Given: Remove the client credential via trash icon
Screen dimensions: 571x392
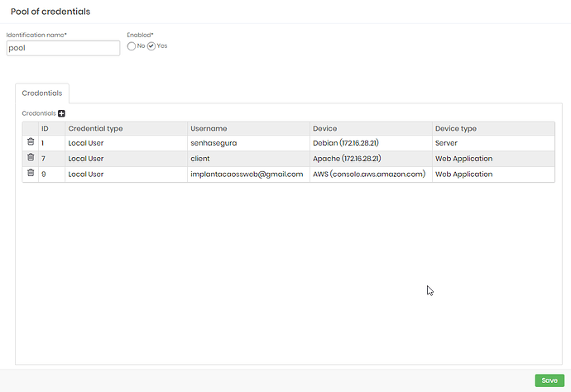Looking at the screenshot, I should (31, 158).
